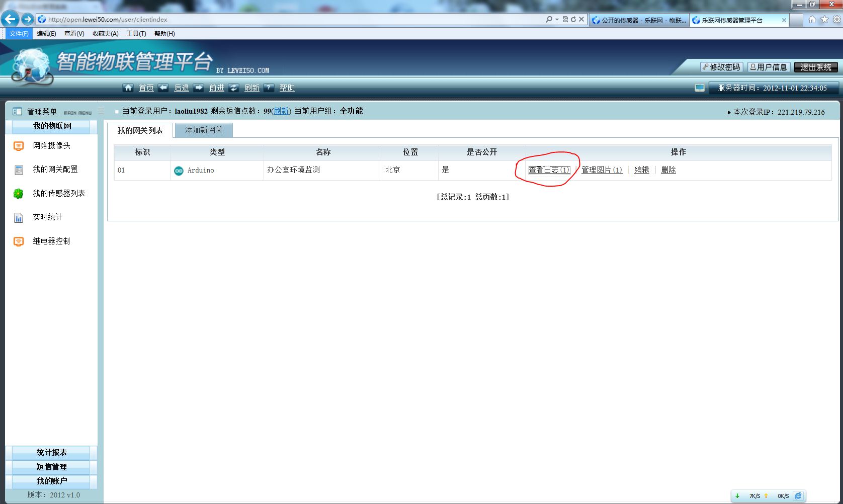Click the browser back arrow button

[x=10, y=20]
